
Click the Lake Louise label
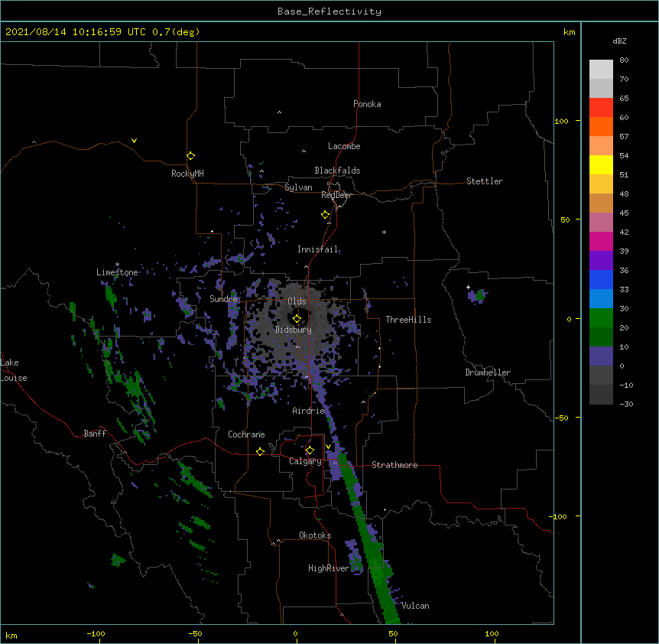click(x=14, y=370)
